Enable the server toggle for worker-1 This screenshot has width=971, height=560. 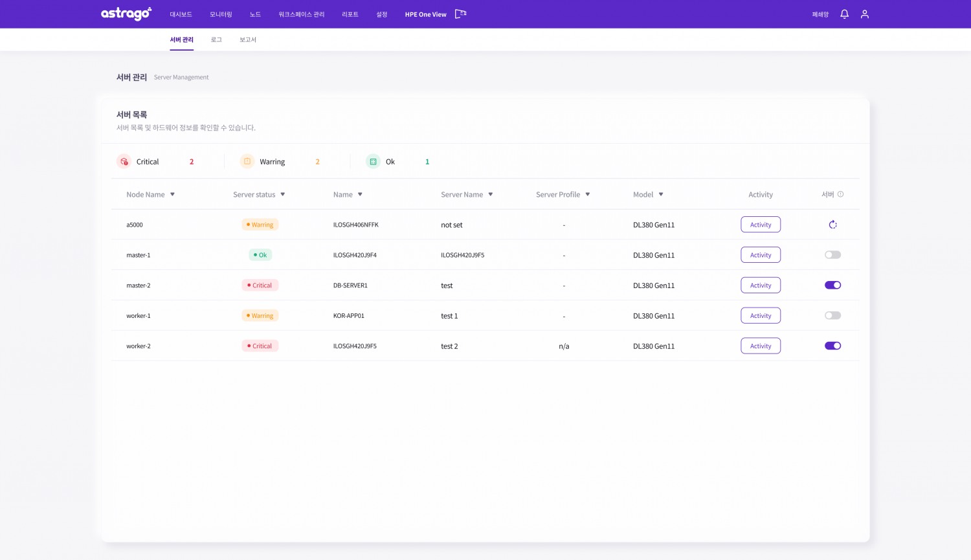[x=832, y=316]
